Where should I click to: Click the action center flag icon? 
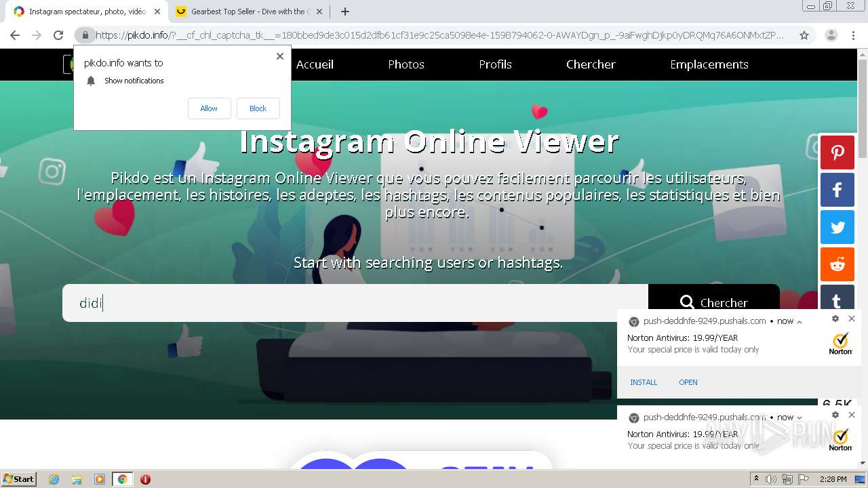(x=804, y=479)
